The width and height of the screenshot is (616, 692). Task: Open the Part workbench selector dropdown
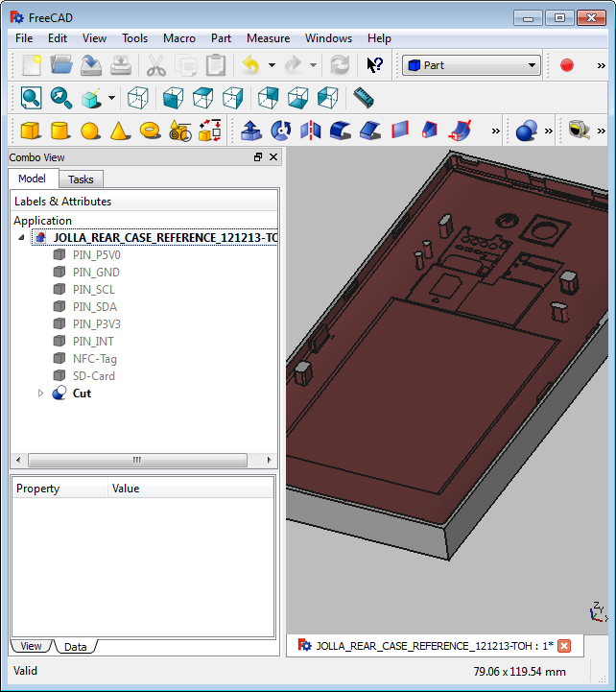point(471,65)
